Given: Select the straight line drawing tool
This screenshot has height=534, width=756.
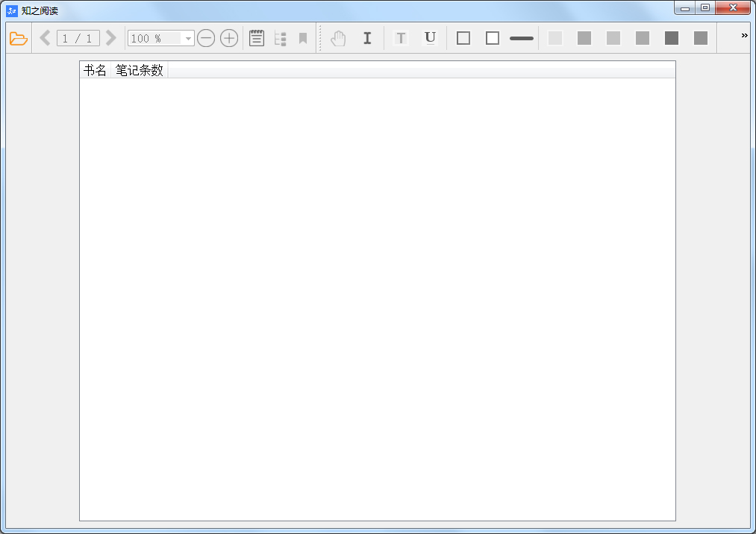Looking at the screenshot, I should (x=521, y=38).
